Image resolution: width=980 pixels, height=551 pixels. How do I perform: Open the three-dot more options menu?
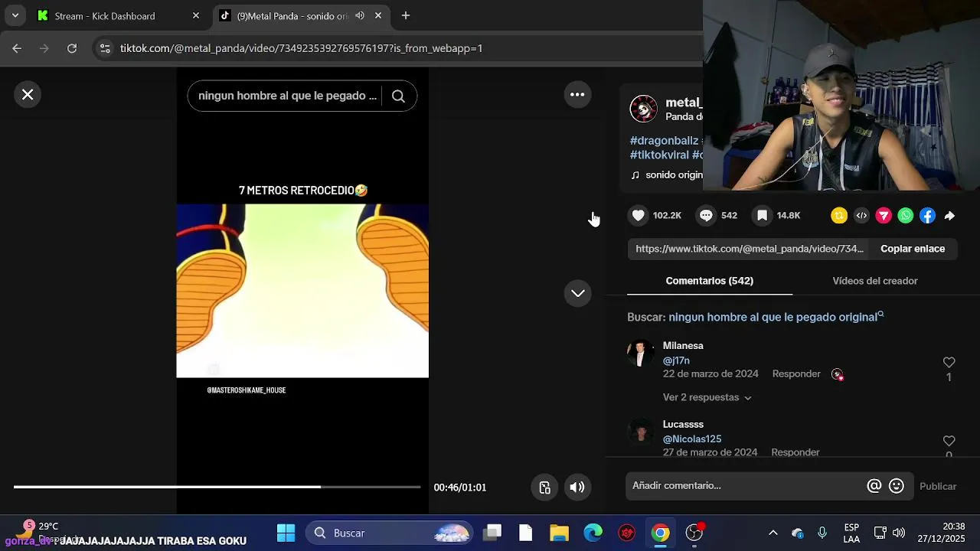click(577, 95)
